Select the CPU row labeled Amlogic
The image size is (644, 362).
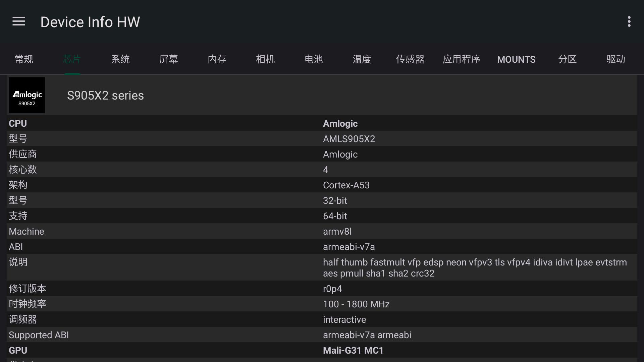(x=322, y=123)
